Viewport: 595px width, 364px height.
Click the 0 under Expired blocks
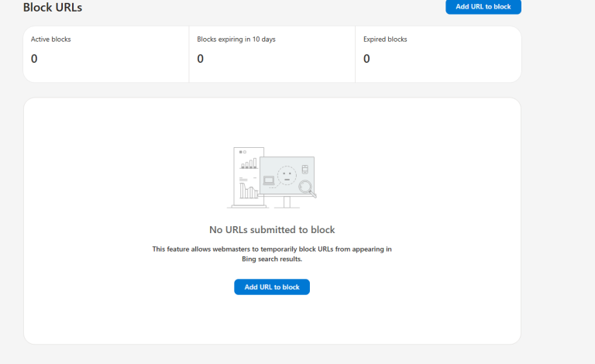pos(366,59)
